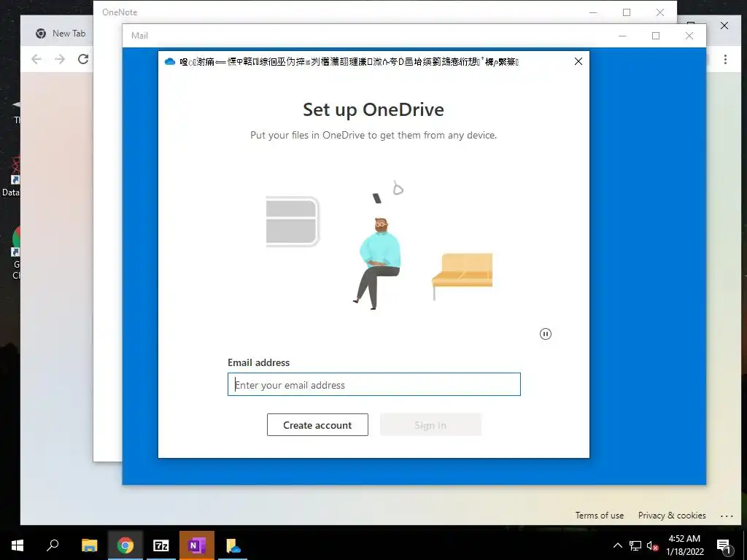747x560 pixels.
Task: Pause the OneDrive setup animation
Action: [546, 334]
